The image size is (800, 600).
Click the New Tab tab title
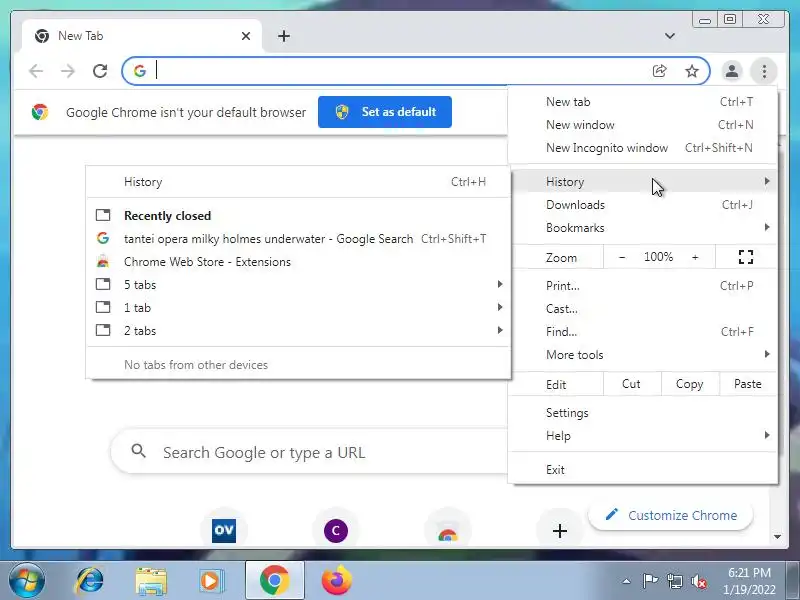(x=81, y=36)
